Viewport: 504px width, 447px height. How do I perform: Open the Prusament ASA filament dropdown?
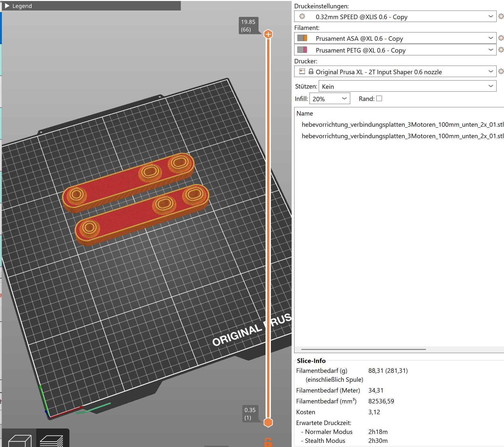click(395, 38)
